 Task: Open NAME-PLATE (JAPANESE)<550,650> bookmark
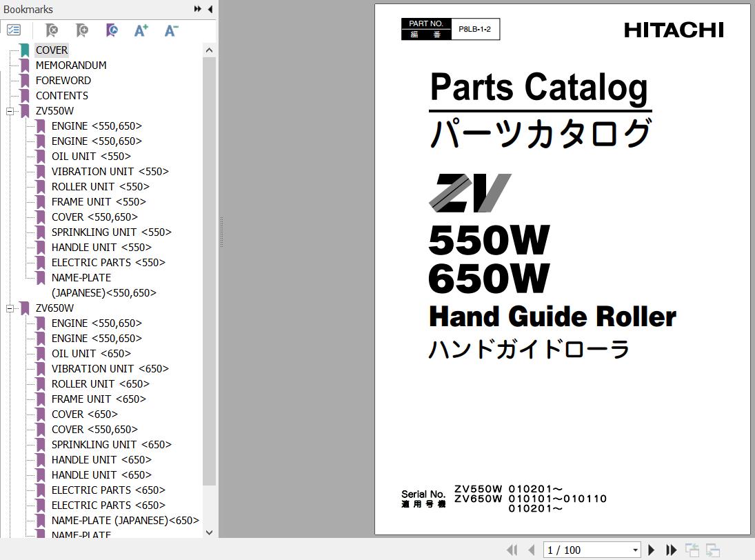[x=103, y=285]
